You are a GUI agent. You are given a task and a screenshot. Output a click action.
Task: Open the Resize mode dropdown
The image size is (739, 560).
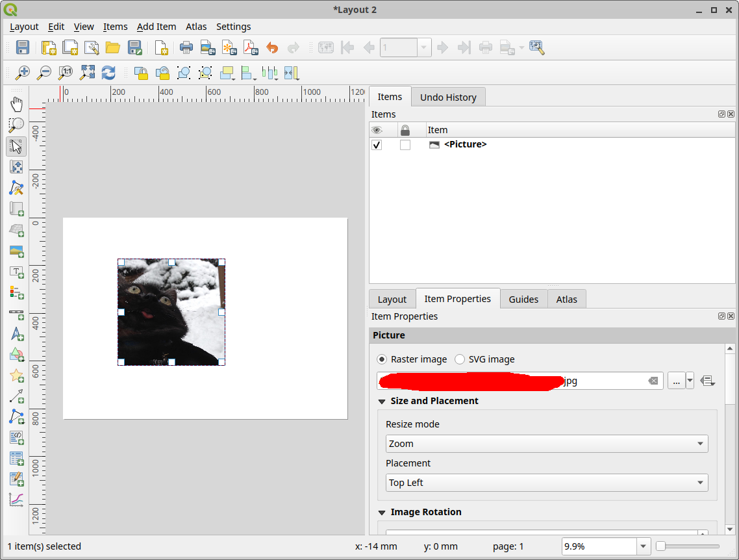(x=546, y=444)
